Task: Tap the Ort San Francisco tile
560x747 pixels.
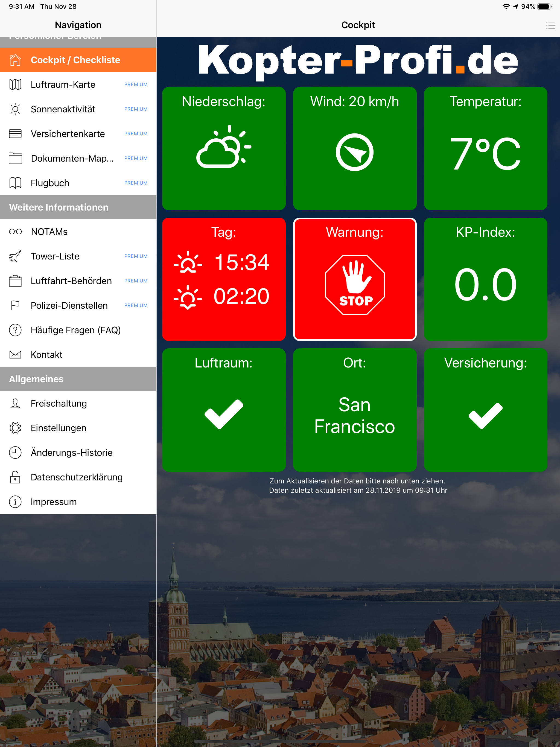Action: [x=355, y=410]
